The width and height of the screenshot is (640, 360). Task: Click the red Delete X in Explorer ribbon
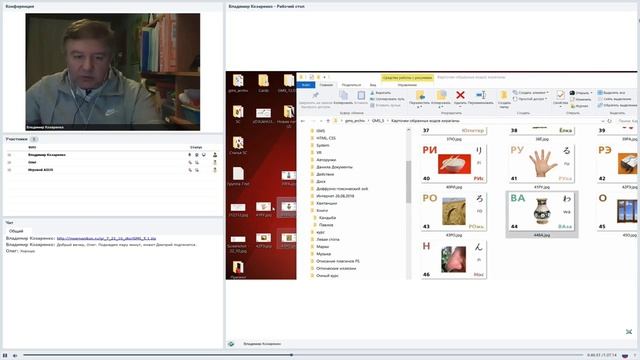pyautogui.click(x=460, y=95)
